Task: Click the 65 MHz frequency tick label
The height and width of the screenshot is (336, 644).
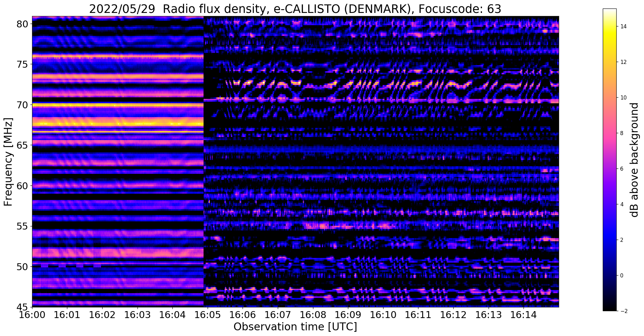Action: 22,145
